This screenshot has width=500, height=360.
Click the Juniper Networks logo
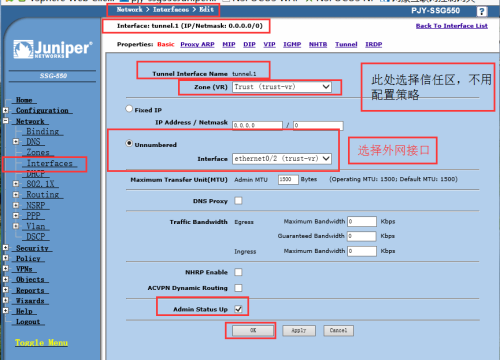click(53, 49)
